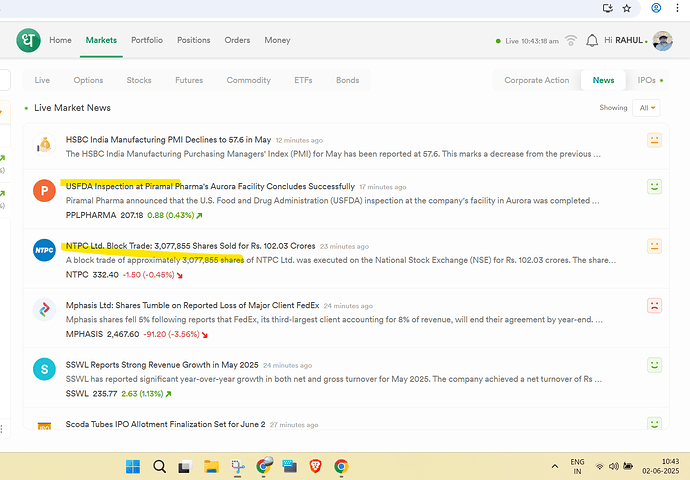
Task: Click NTPC ticker under block trade news
Action: point(77,275)
